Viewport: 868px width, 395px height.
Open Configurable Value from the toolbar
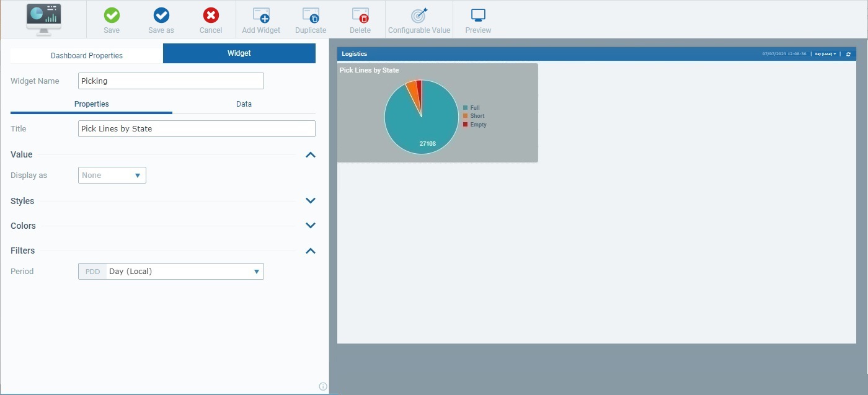[x=419, y=19]
